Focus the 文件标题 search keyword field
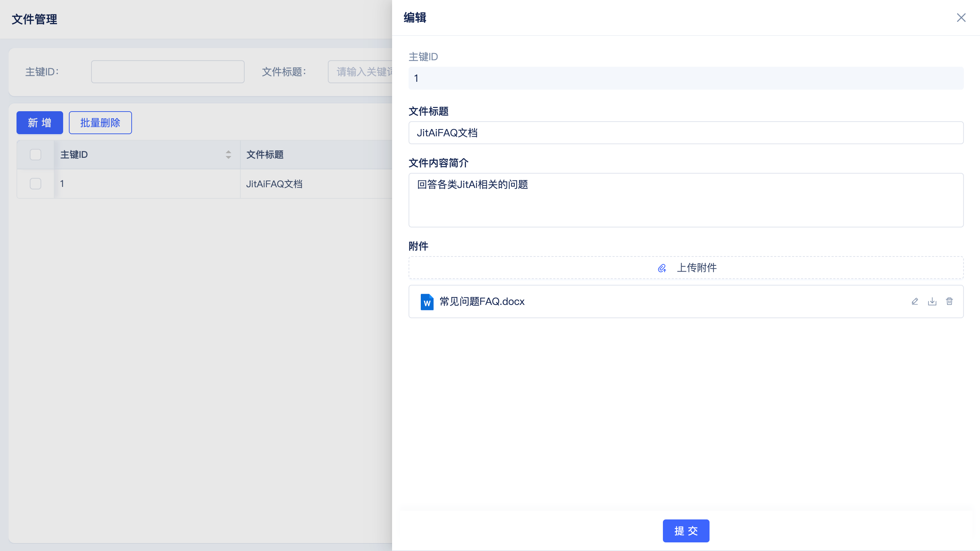 coord(360,71)
